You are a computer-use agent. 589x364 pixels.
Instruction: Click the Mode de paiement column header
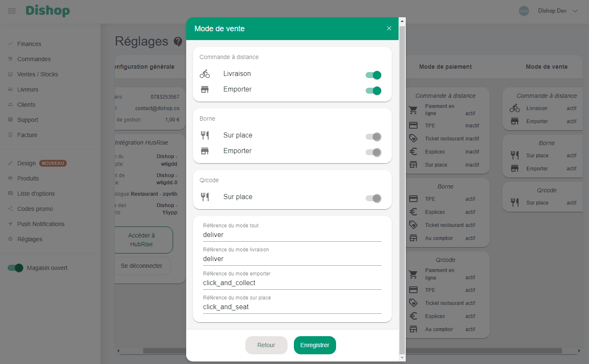click(x=445, y=67)
